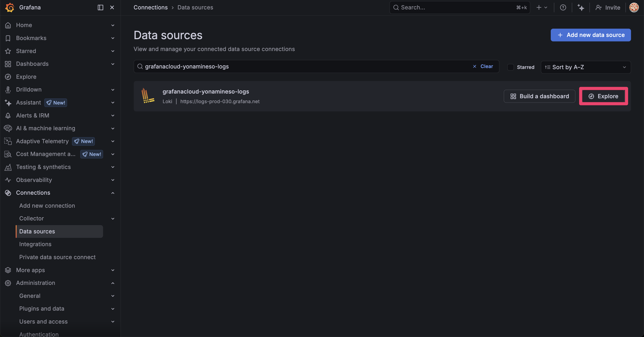
Task: Click the Grafana logo icon
Action: click(10, 8)
